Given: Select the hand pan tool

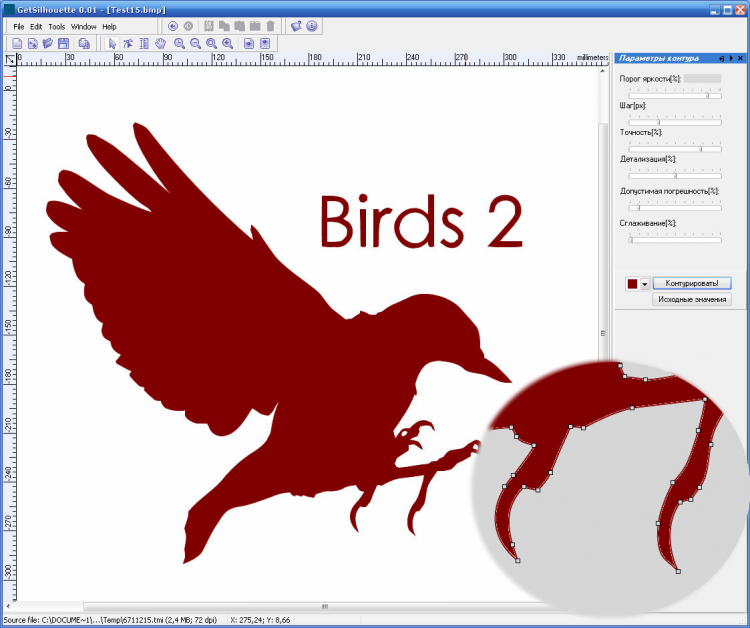Looking at the screenshot, I should 160,44.
